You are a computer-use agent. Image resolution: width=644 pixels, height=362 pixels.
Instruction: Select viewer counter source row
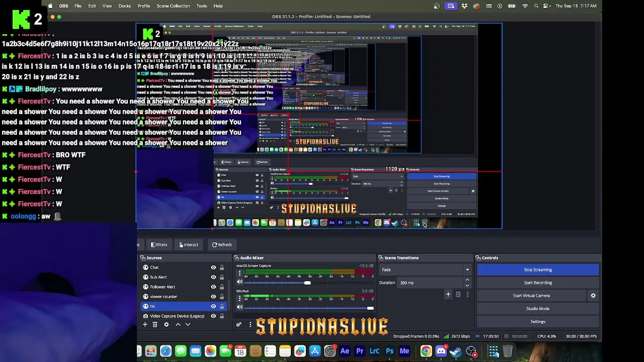(183, 297)
